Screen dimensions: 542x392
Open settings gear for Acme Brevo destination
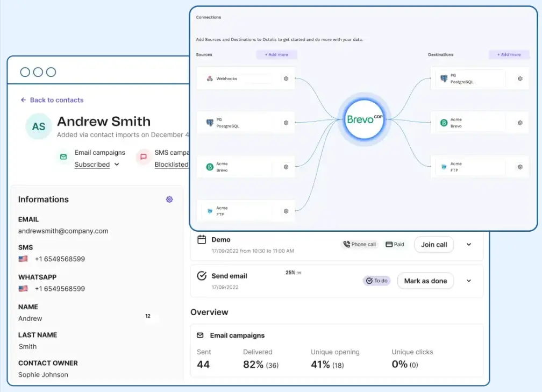[520, 123]
